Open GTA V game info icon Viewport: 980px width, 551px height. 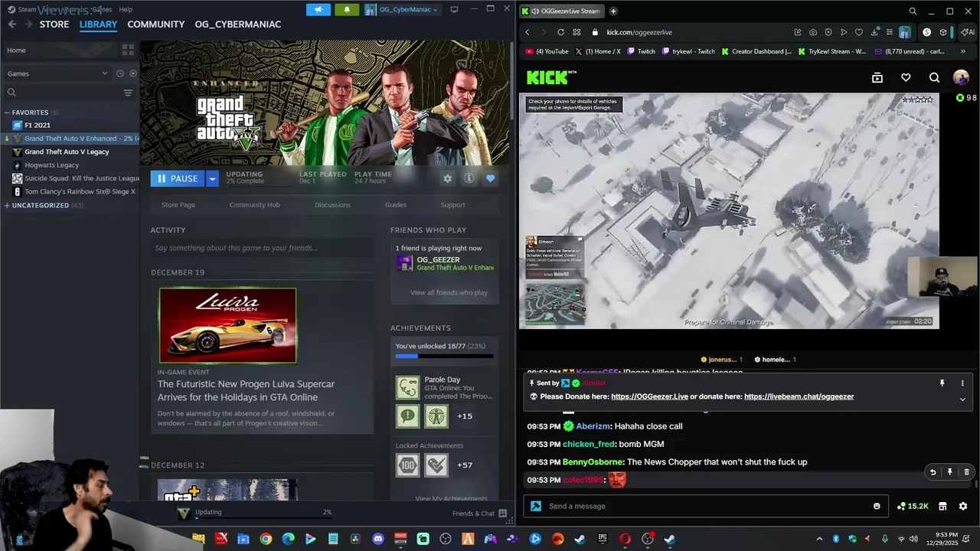point(469,178)
